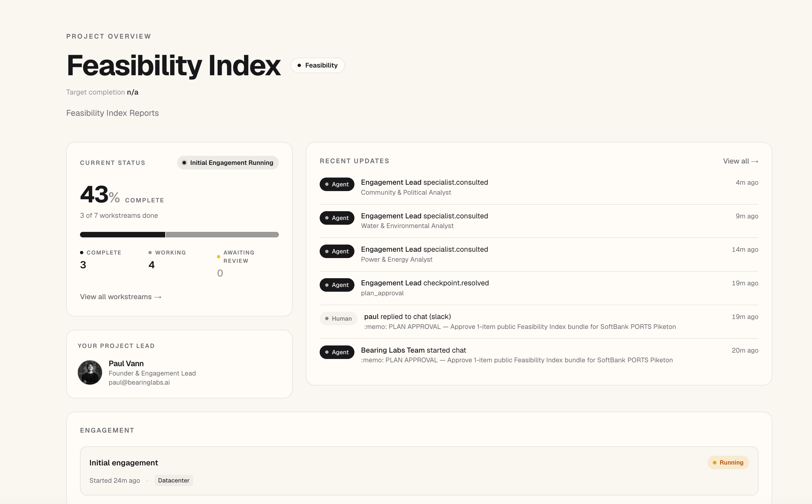The image size is (812, 504).
Task: Open 'Bearing Labs Team started chat' update
Action: coord(539,355)
